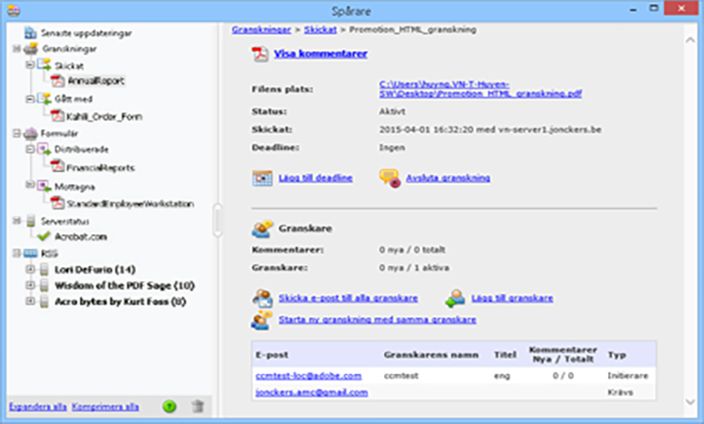Image resolution: width=704 pixels, height=424 pixels.
Task: Open Senaste uppdateringar in the tree
Action: pos(86,33)
